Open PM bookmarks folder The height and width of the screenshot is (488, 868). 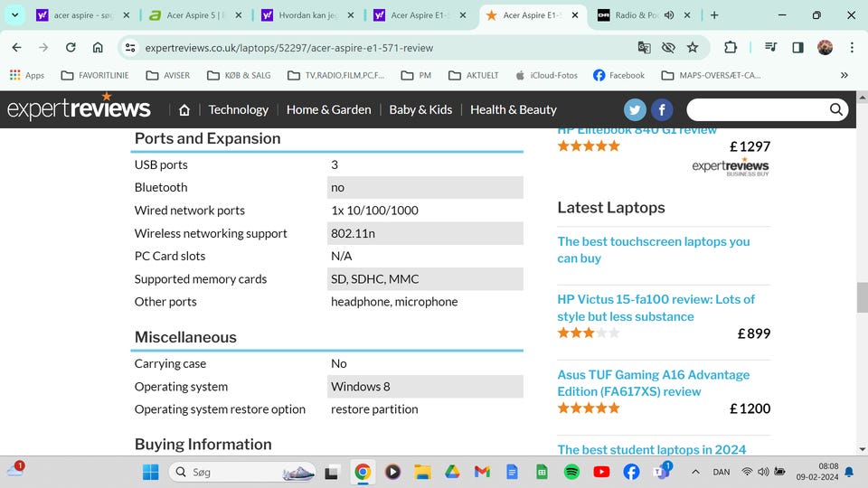pyautogui.click(x=416, y=75)
